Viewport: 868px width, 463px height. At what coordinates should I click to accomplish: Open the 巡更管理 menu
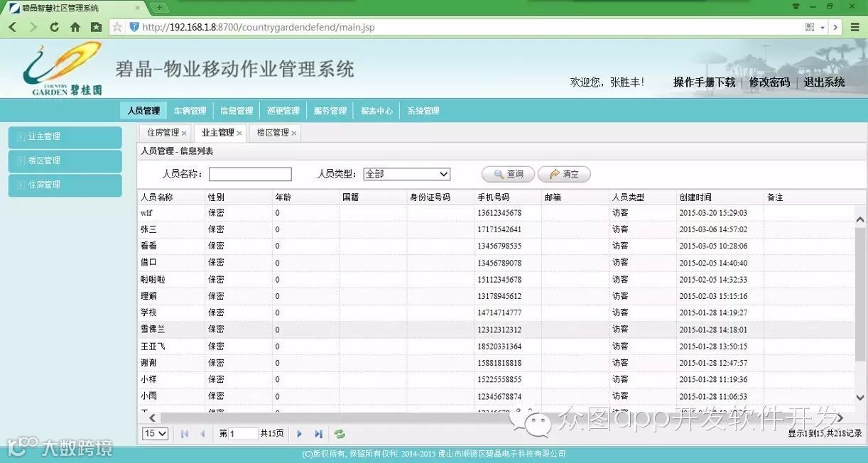[283, 111]
